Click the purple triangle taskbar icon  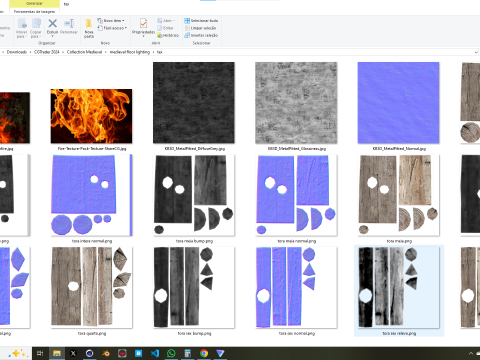coord(220,353)
